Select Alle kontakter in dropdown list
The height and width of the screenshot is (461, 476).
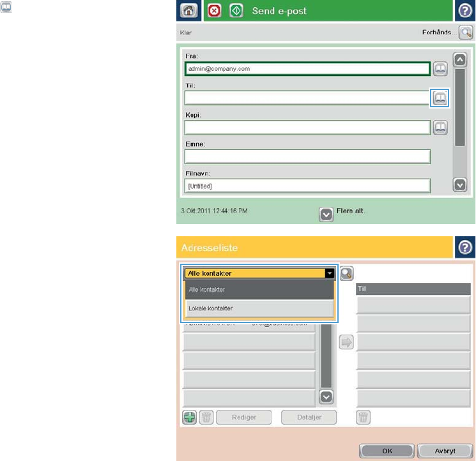tap(259, 290)
